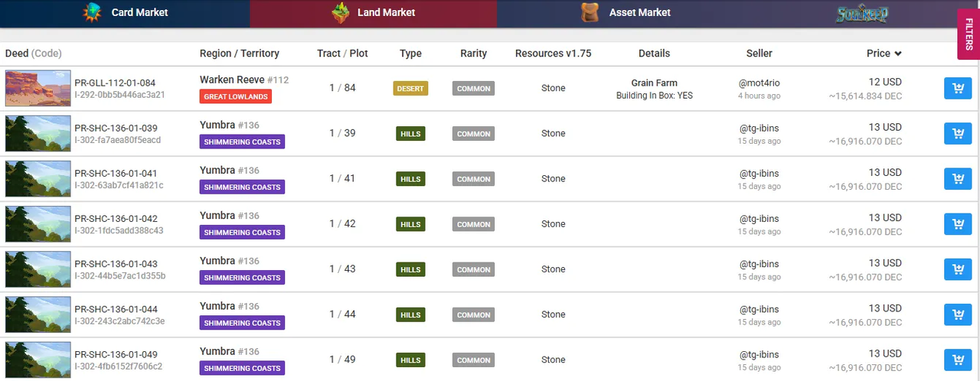Viewport: 980px width, 381px height.
Task: Add plot PR-SHC-136-01-049 to cart
Action: (x=958, y=360)
